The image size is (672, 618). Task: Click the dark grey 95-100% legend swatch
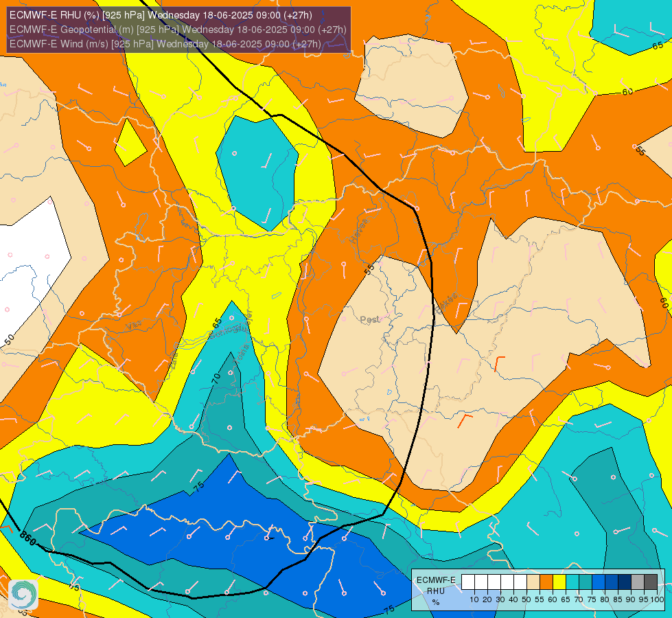point(651,582)
